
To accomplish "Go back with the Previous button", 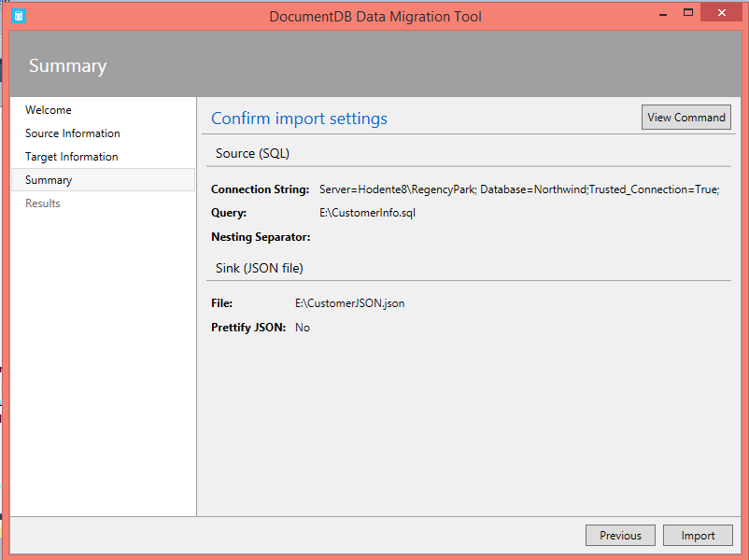I will [x=620, y=535].
